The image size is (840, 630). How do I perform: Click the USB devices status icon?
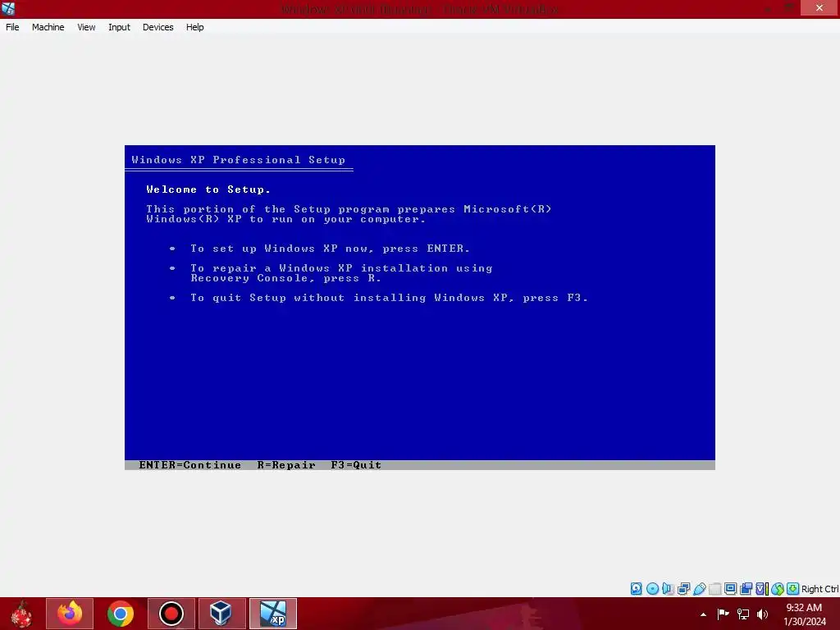pyautogui.click(x=699, y=589)
